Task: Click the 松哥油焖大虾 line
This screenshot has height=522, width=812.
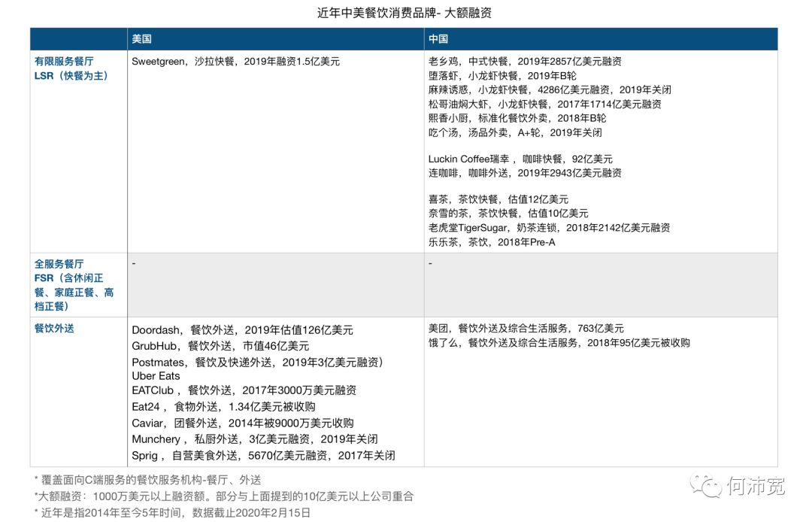Action: (545, 104)
